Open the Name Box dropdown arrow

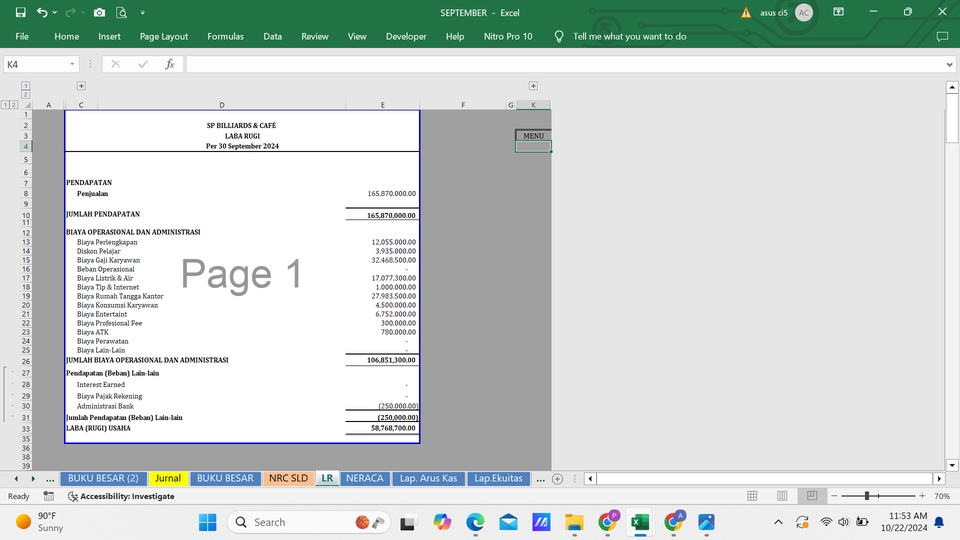click(x=72, y=64)
